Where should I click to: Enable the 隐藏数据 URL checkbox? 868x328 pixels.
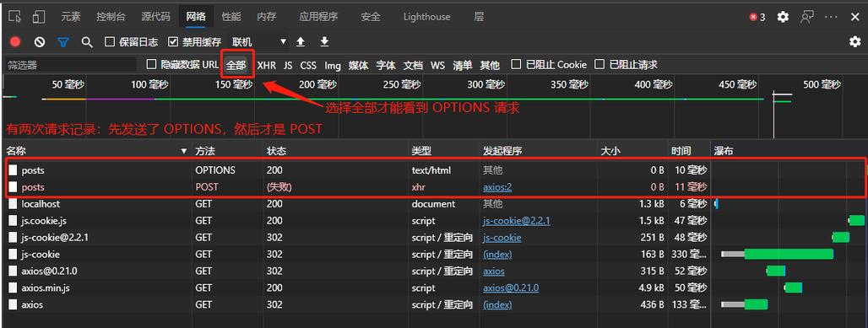pos(151,64)
